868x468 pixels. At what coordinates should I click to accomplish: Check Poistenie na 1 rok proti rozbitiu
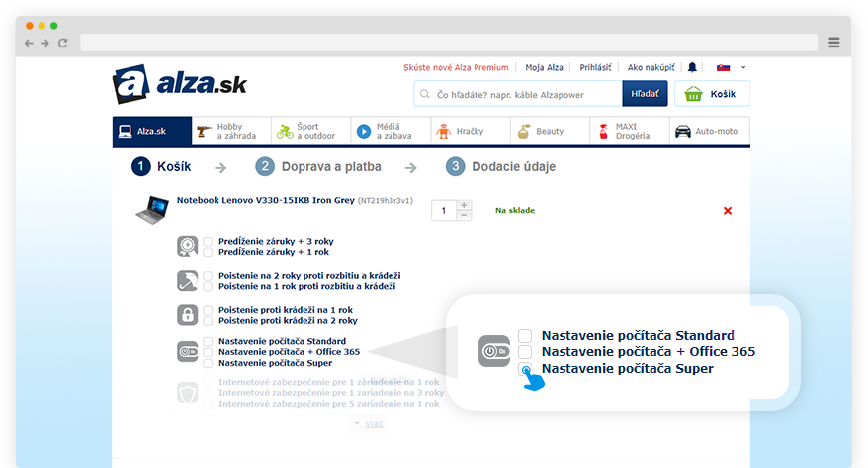pos(208,286)
